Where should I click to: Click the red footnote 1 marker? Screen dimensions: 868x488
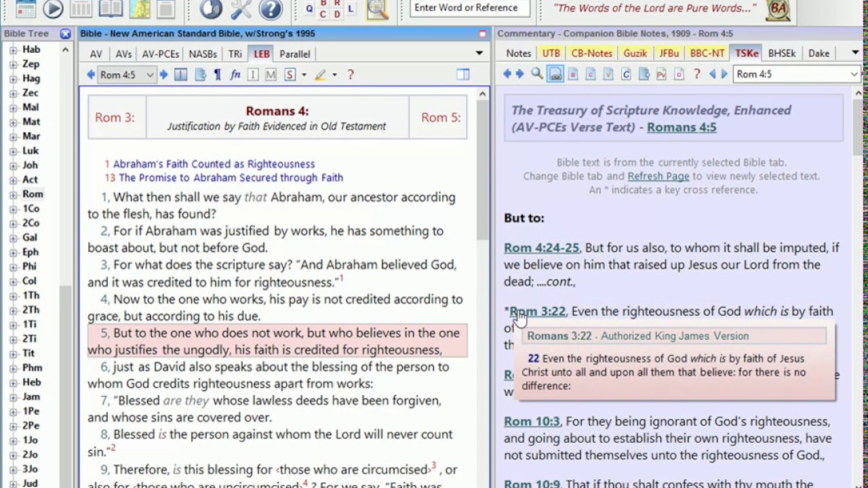point(341,279)
